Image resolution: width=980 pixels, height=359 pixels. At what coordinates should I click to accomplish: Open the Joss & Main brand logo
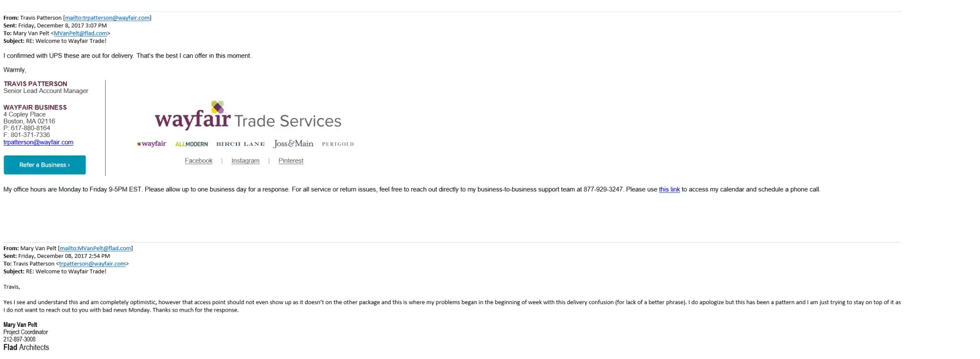(293, 144)
